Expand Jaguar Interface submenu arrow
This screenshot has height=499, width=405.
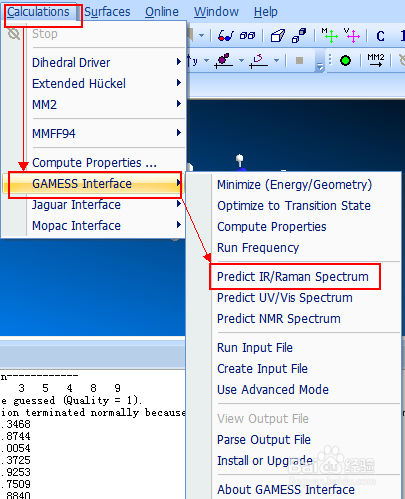[179, 204]
